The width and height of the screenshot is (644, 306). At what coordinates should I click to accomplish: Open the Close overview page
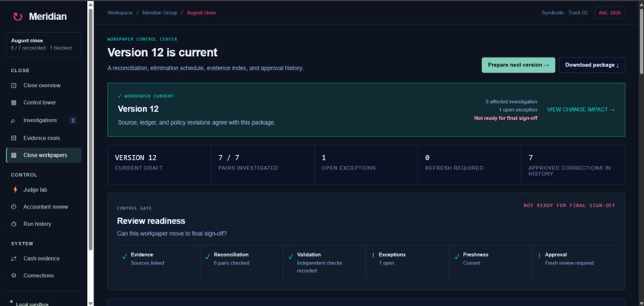43,85
